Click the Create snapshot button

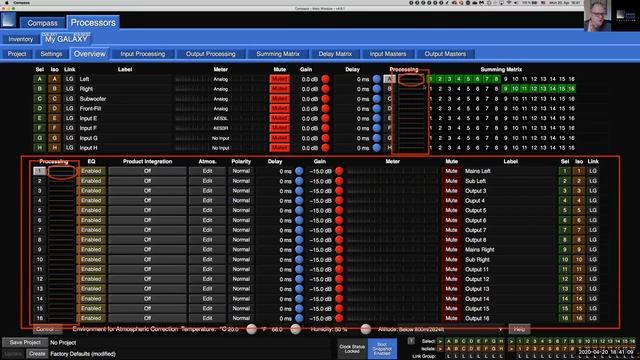(x=37, y=354)
